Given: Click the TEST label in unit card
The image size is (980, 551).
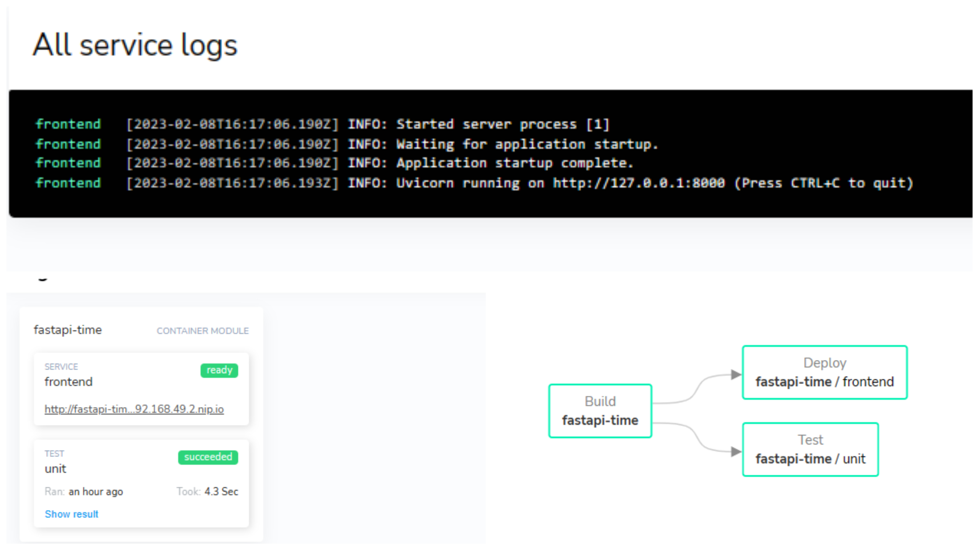Looking at the screenshot, I should (54, 453).
